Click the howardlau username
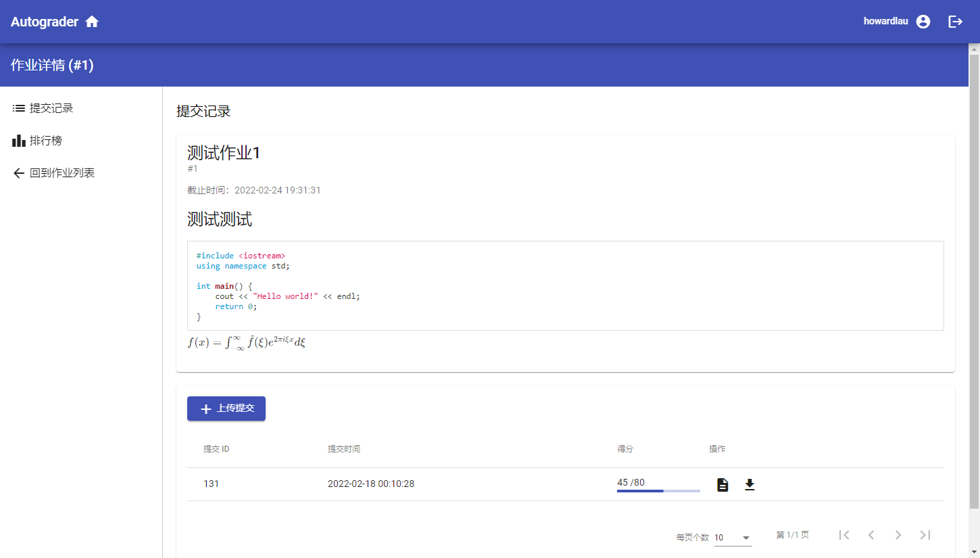Screen dimensions: 980x558 886,22
